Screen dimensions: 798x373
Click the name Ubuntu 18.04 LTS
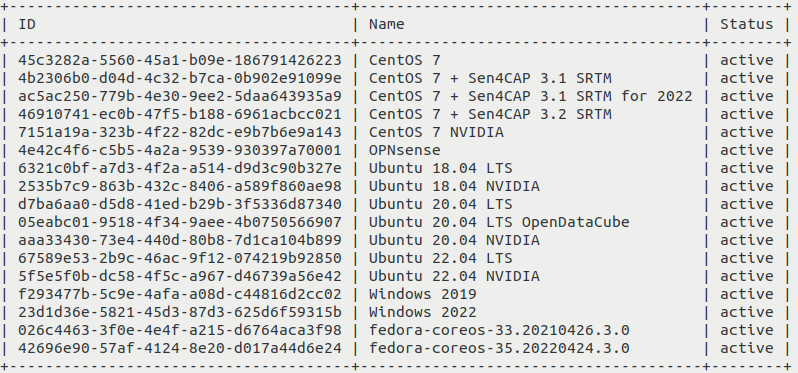[441, 168]
